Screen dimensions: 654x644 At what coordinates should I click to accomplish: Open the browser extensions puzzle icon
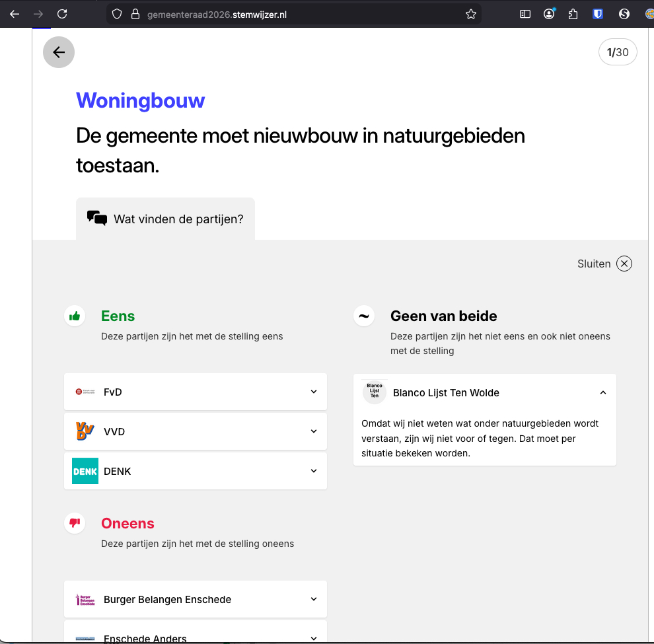tap(573, 14)
